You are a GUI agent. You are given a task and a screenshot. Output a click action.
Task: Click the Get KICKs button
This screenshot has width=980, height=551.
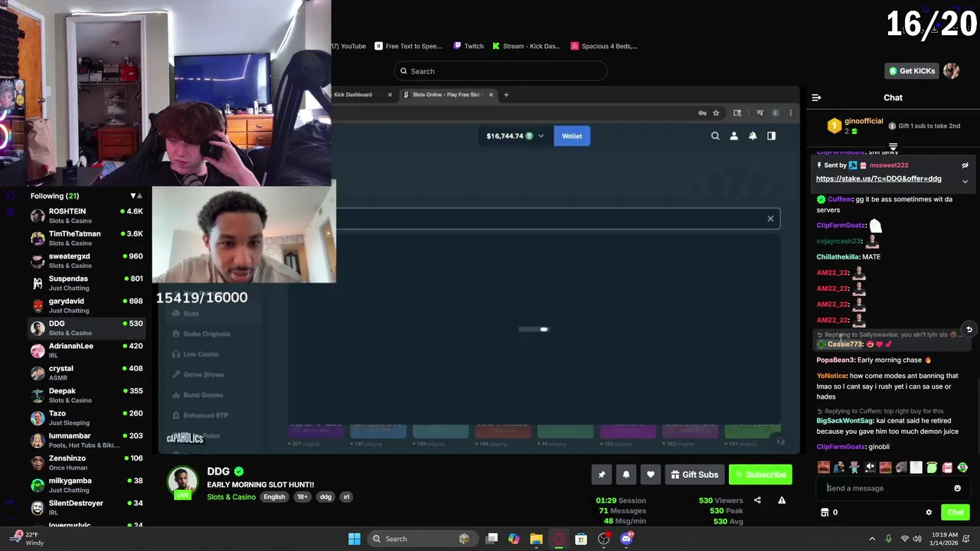911,71
